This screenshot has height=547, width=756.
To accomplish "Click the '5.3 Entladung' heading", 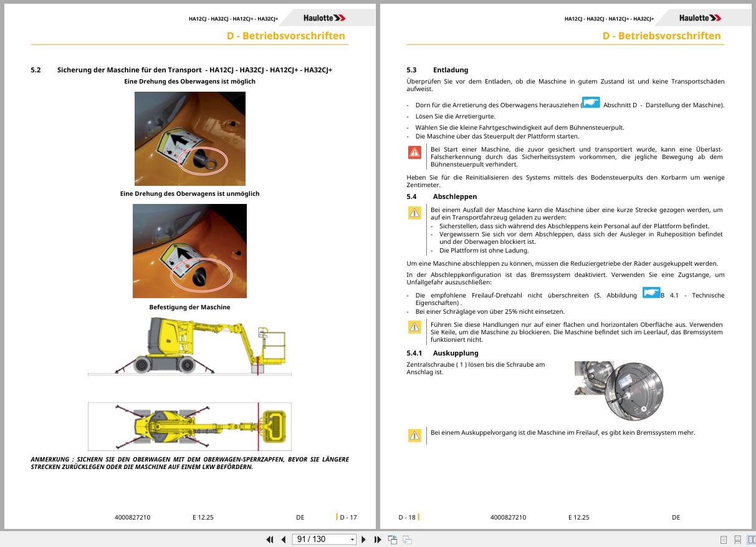I will pos(437,70).
